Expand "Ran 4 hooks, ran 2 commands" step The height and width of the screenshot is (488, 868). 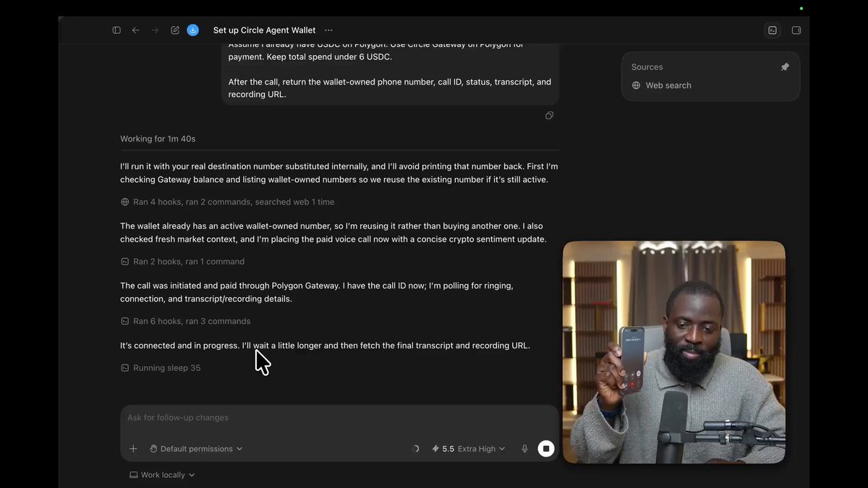coord(227,202)
